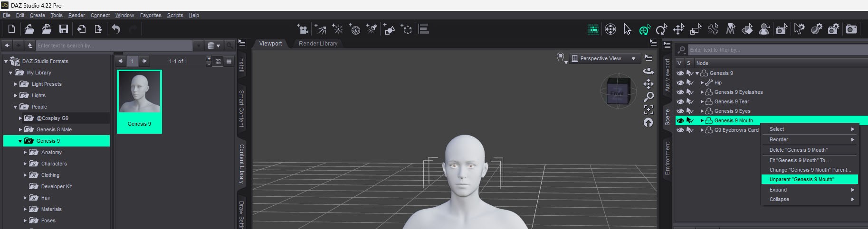The width and height of the screenshot is (868, 229).
Task: Select the ActivePose bone tool
Action: click(x=713, y=29)
